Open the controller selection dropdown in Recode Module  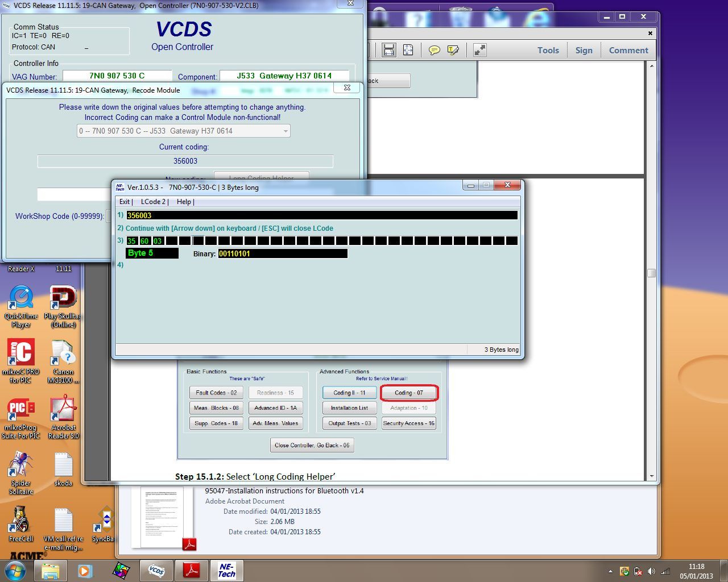[184, 131]
